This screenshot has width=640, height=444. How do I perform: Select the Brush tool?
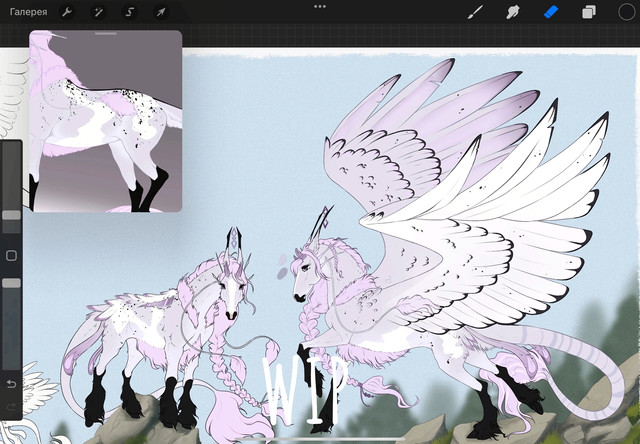coord(475,12)
